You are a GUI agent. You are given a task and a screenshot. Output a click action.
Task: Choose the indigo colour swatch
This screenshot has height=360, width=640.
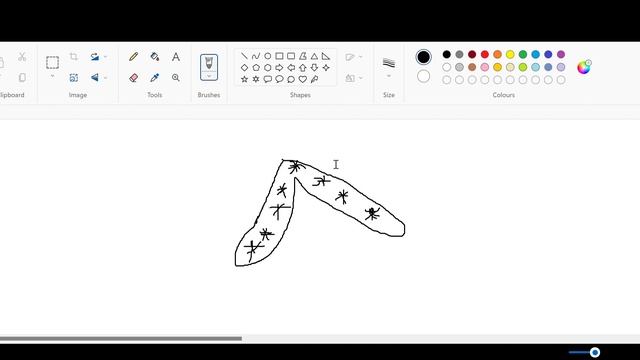(548, 54)
